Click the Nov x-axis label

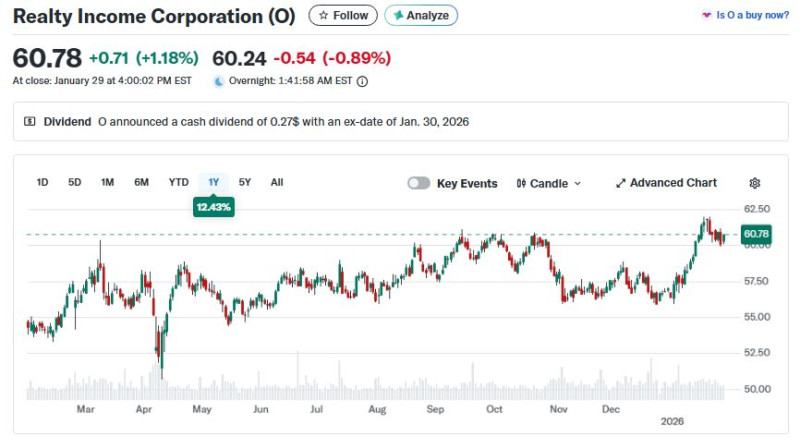click(558, 409)
